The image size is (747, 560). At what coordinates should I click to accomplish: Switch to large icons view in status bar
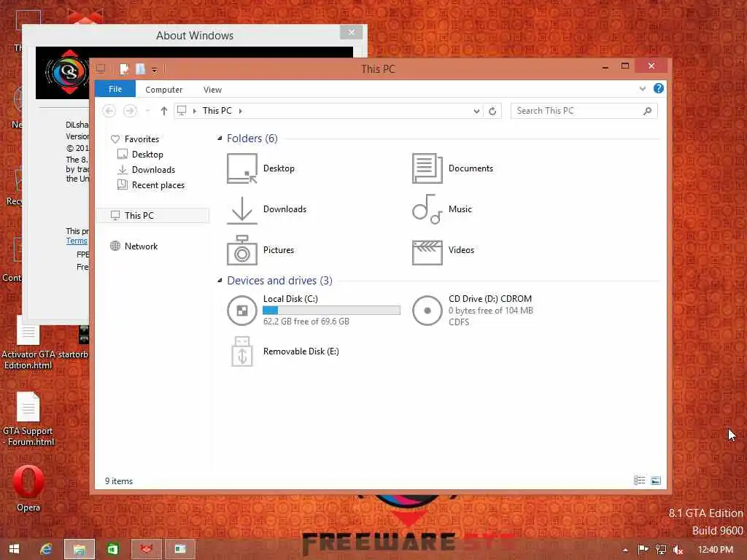(x=656, y=481)
